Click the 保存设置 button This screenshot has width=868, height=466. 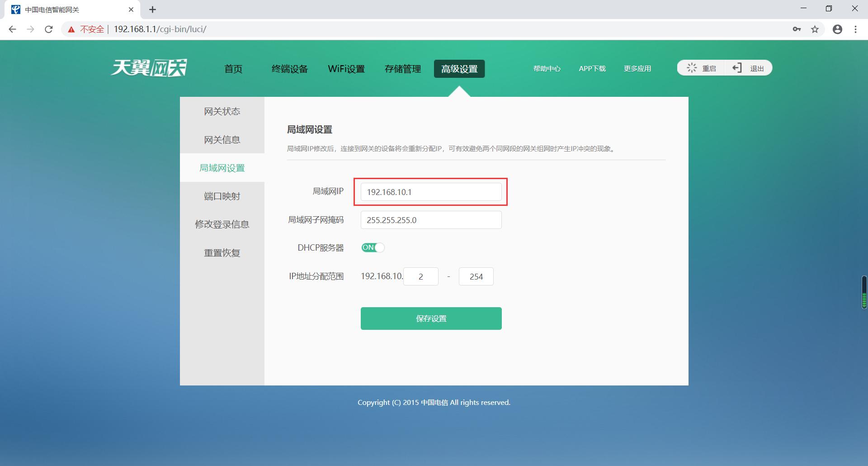(x=430, y=318)
